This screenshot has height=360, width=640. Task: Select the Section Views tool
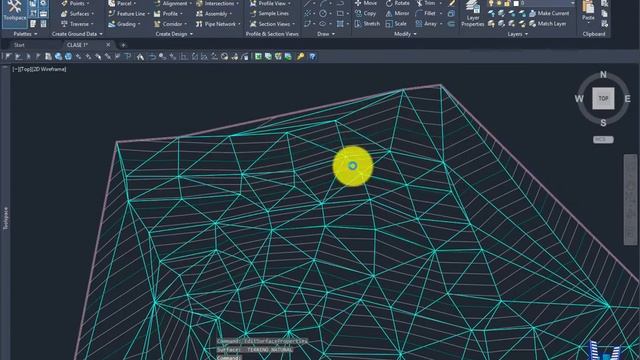(x=271, y=24)
